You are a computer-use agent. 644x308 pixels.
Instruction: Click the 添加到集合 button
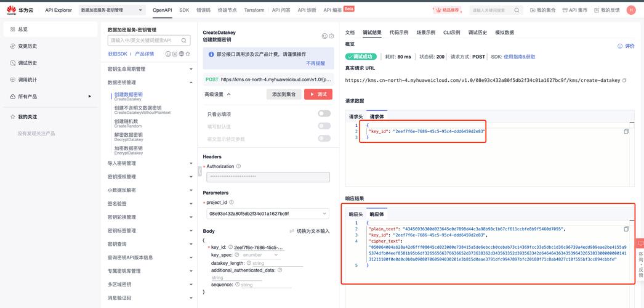(284, 94)
